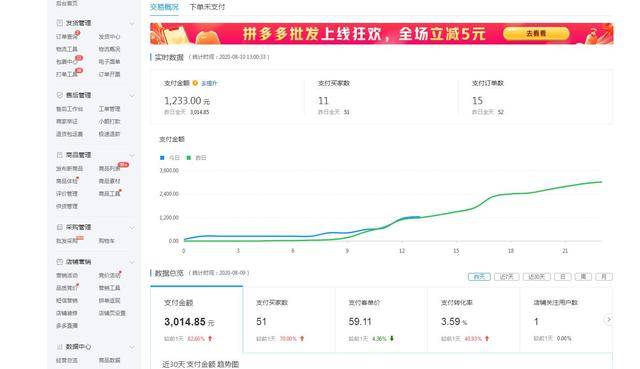Open 购物车 in the sidebar
This screenshot has height=369, width=640.
pos(107,241)
